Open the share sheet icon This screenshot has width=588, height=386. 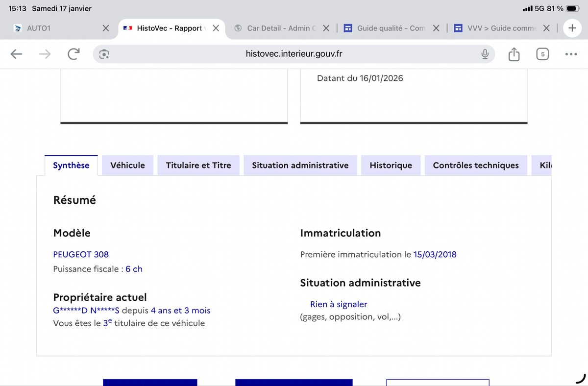pos(514,54)
